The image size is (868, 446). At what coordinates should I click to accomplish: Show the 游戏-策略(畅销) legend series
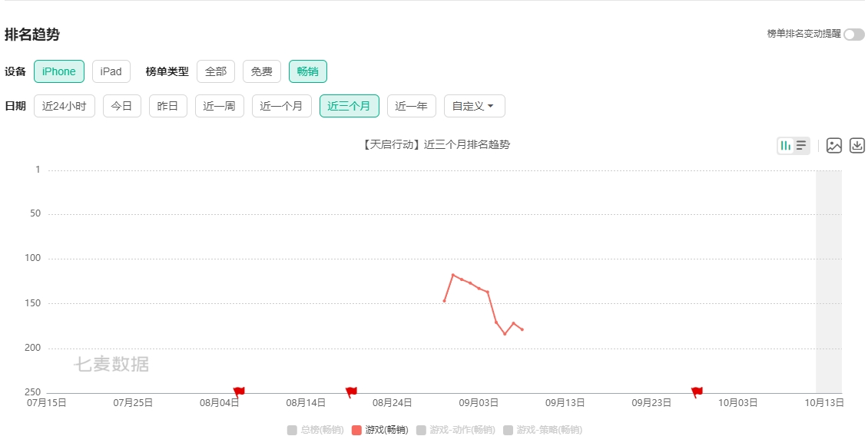coord(542,430)
